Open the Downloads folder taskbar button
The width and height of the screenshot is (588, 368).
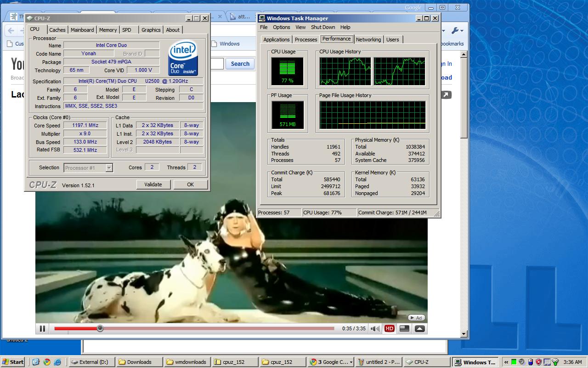pyautogui.click(x=139, y=362)
